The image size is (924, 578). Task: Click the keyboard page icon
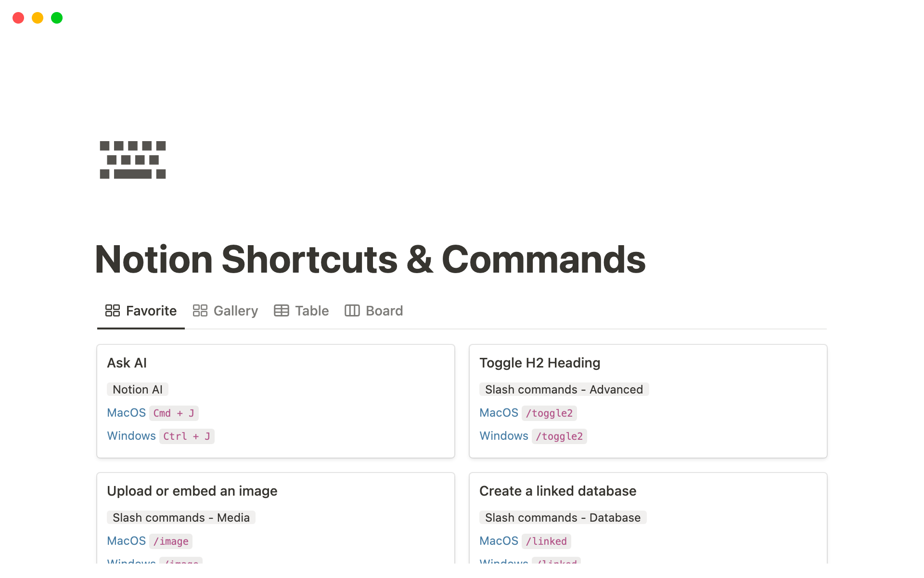click(132, 160)
